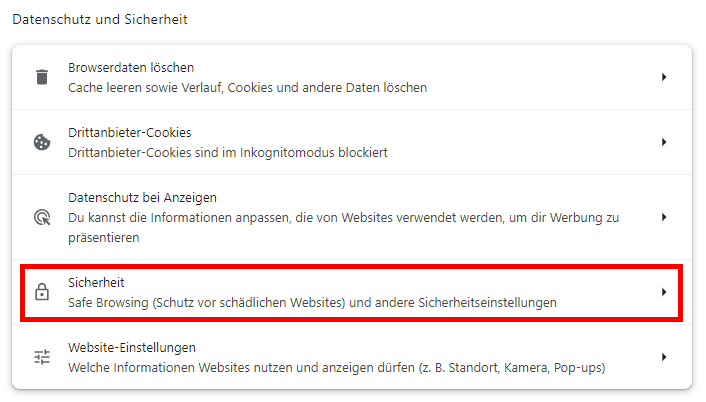Click the 'Welche Informationen Websites nutzen' description

[336, 367]
